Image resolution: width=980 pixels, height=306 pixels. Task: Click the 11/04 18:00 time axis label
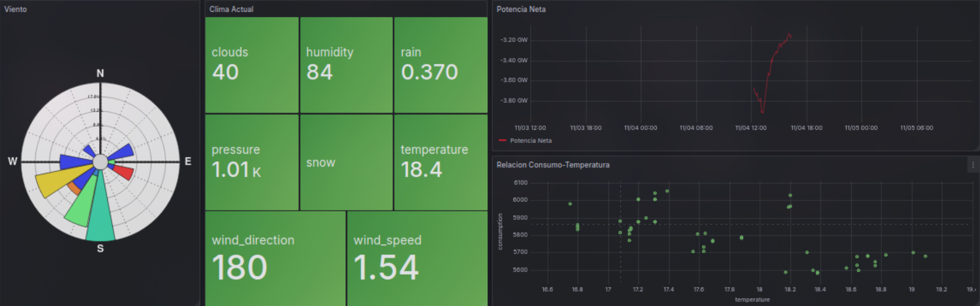[806, 128]
